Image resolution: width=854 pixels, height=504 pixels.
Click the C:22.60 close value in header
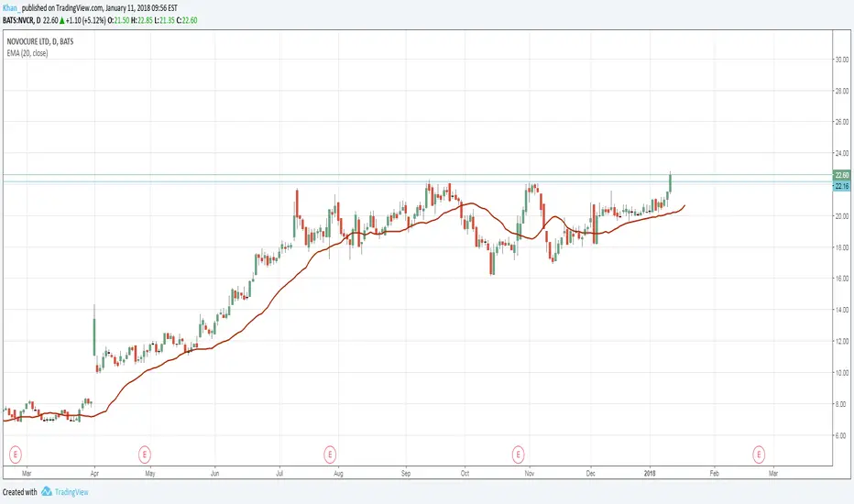pos(186,20)
